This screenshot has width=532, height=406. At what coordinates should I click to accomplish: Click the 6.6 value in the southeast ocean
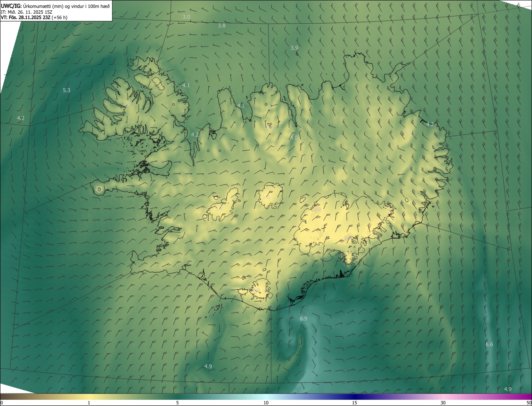pyautogui.click(x=489, y=345)
